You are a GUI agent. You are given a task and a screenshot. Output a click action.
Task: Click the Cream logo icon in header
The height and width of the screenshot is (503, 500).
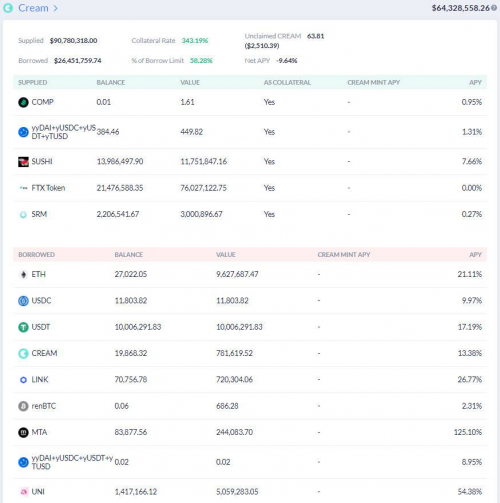click(8, 8)
